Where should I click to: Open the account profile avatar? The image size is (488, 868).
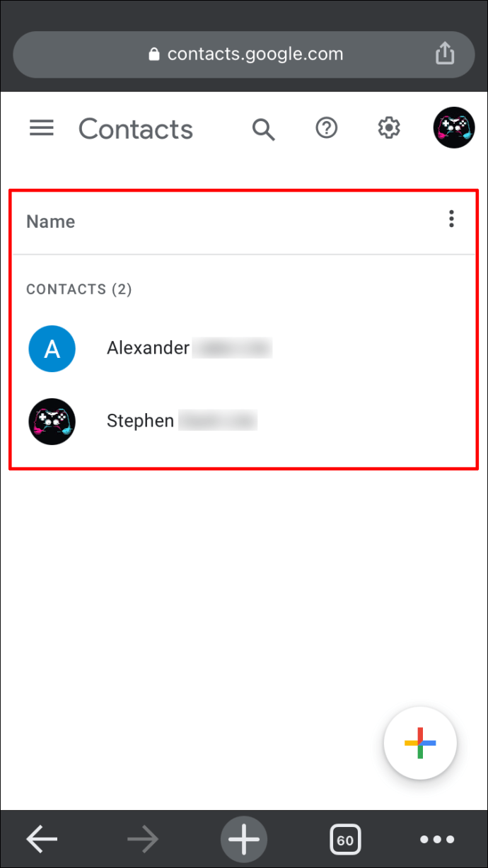[453, 127]
